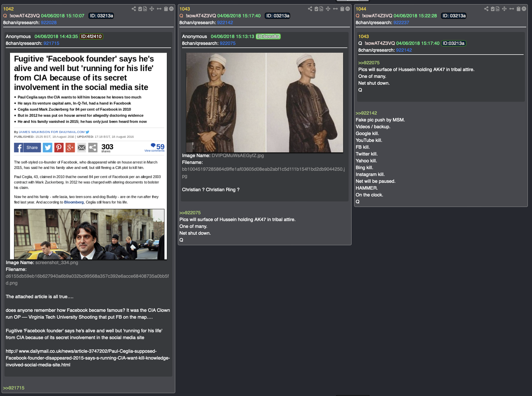The width and height of the screenshot is (532, 396).
Task: Click 'HAMMER.' line in post 1044
Action: [x=367, y=188]
